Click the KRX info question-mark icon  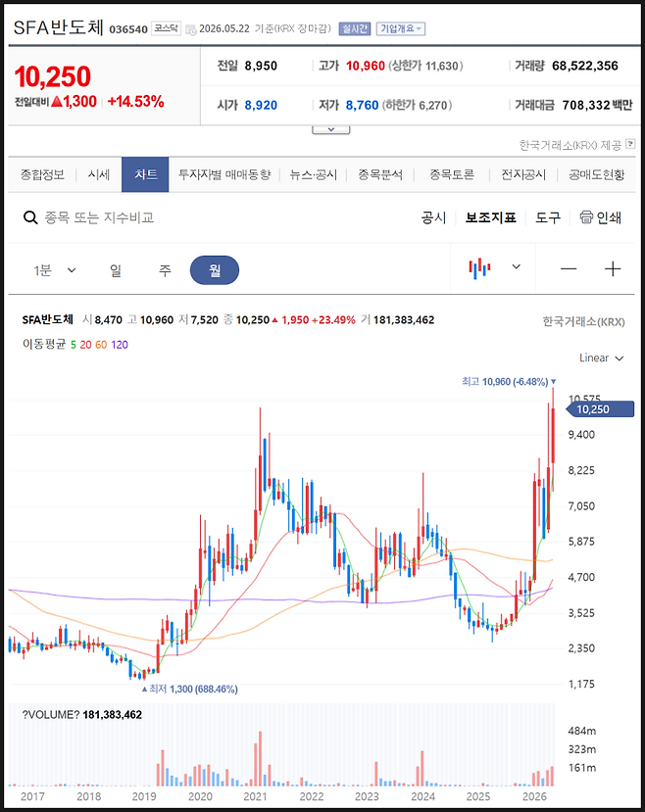tap(630, 144)
